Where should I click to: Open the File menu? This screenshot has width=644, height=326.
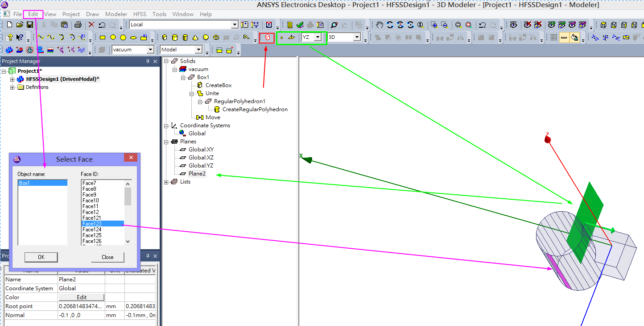[17, 14]
